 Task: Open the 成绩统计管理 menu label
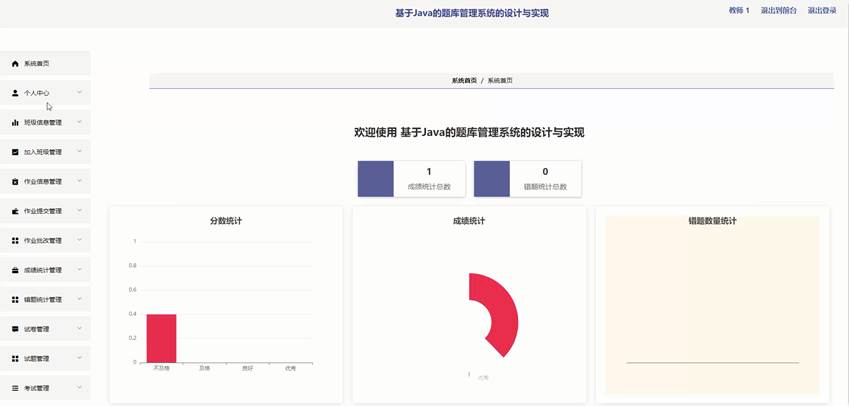point(43,270)
